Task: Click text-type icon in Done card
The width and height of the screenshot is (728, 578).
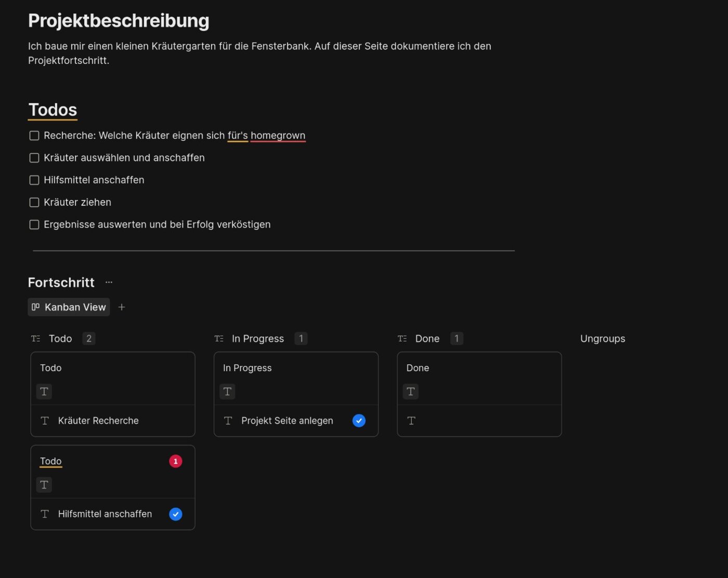Action: (411, 391)
